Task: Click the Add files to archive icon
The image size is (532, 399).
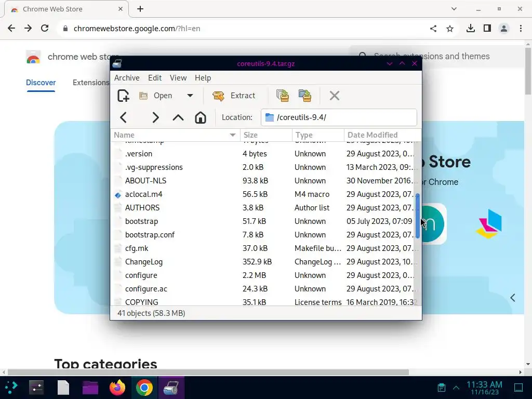Action: coord(282,96)
